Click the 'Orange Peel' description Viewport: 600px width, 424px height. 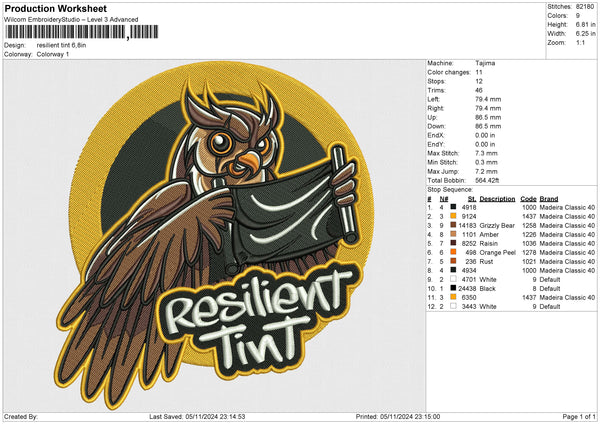(x=497, y=253)
